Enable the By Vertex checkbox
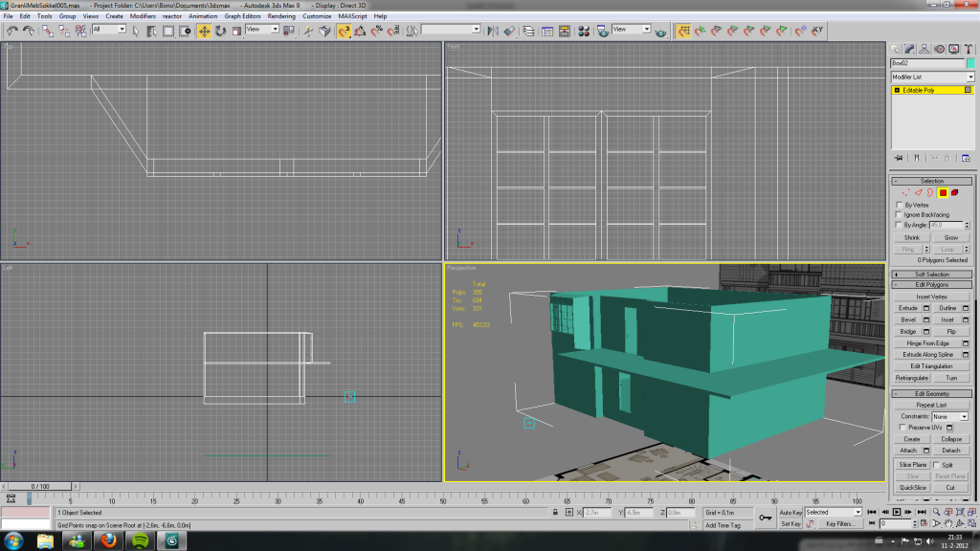 [899, 205]
